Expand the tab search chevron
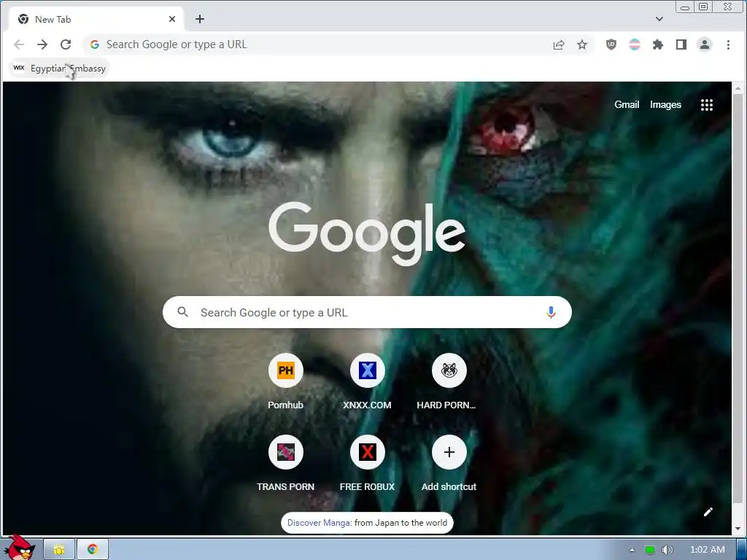This screenshot has width=747, height=560. click(x=659, y=19)
